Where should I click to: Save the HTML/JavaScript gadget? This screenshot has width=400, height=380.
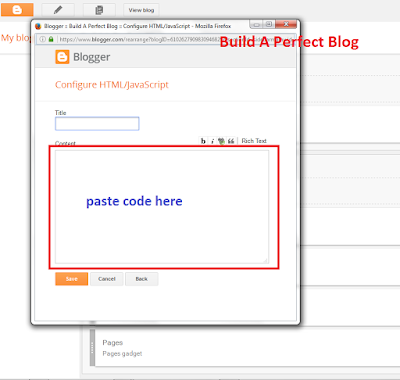[x=72, y=279]
